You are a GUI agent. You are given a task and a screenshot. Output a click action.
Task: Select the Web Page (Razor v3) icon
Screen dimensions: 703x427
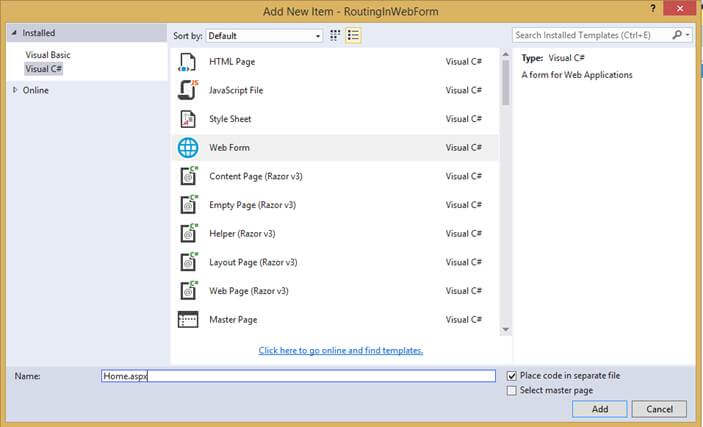pyautogui.click(x=189, y=291)
